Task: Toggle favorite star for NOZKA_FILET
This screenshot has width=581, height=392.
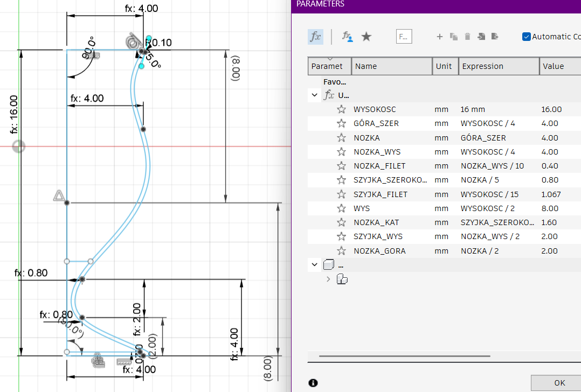Action: (x=341, y=166)
